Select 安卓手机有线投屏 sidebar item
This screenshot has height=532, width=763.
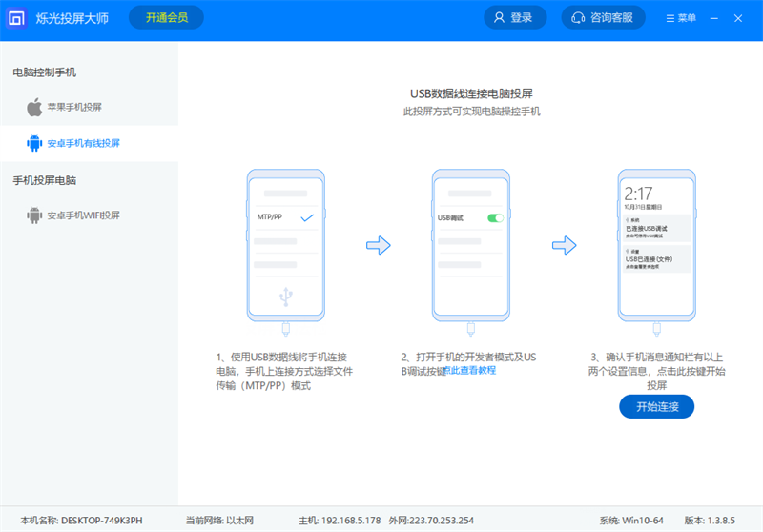[x=90, y=143]
